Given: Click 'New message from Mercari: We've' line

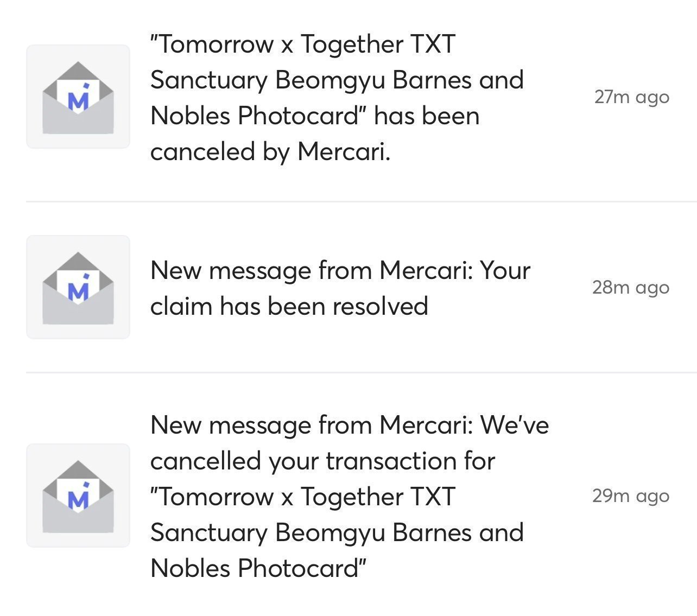Looking at the screenshot, I should pyautogui.click(x=350, y=424).
